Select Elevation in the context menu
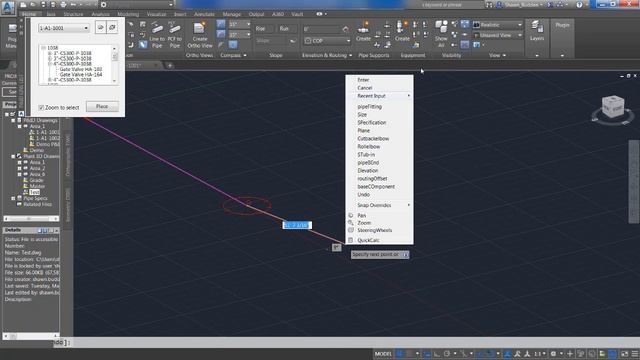 pyautogui.click(x=367, y=171)
